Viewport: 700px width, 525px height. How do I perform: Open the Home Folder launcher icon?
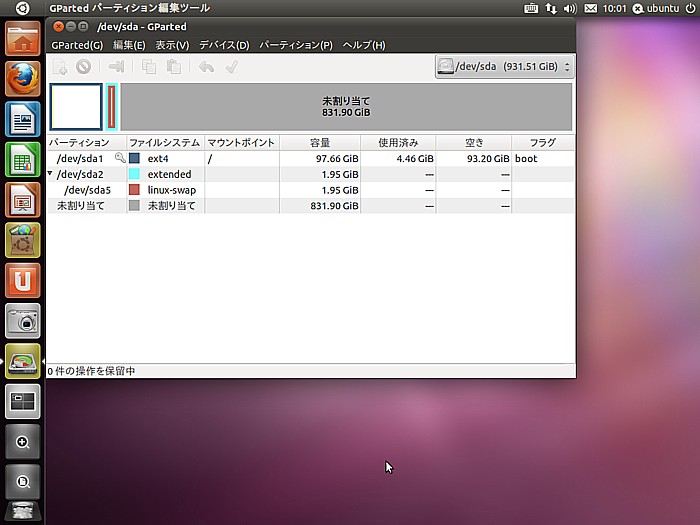click(x=23, y=39)
